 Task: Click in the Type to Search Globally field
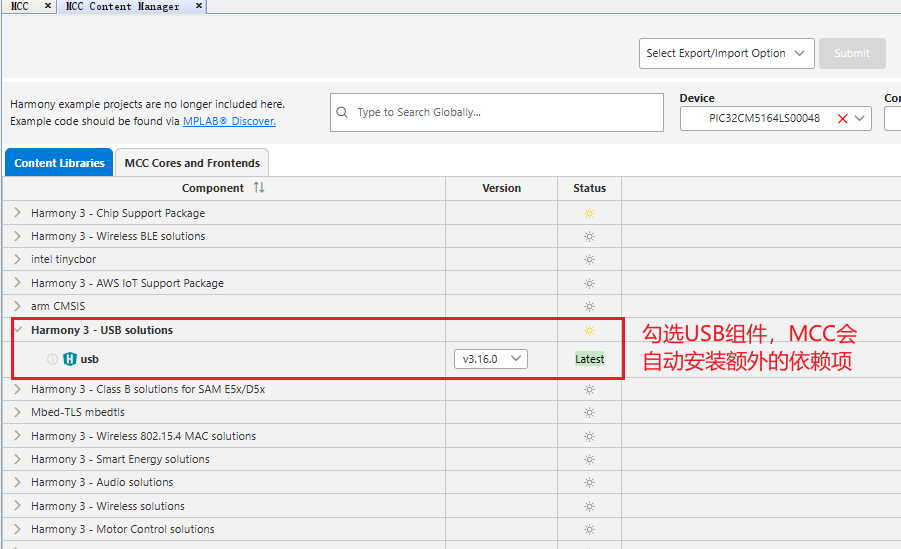click(496, 112)
